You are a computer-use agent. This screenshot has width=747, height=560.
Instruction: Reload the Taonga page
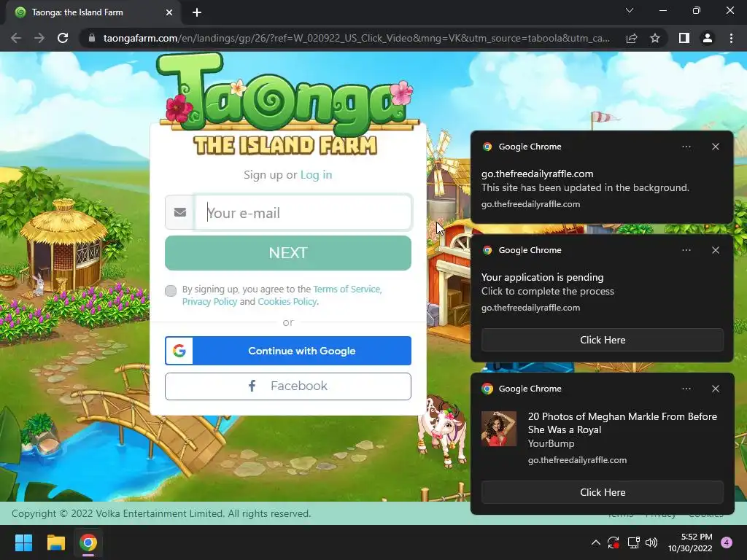tap(63, 38)
